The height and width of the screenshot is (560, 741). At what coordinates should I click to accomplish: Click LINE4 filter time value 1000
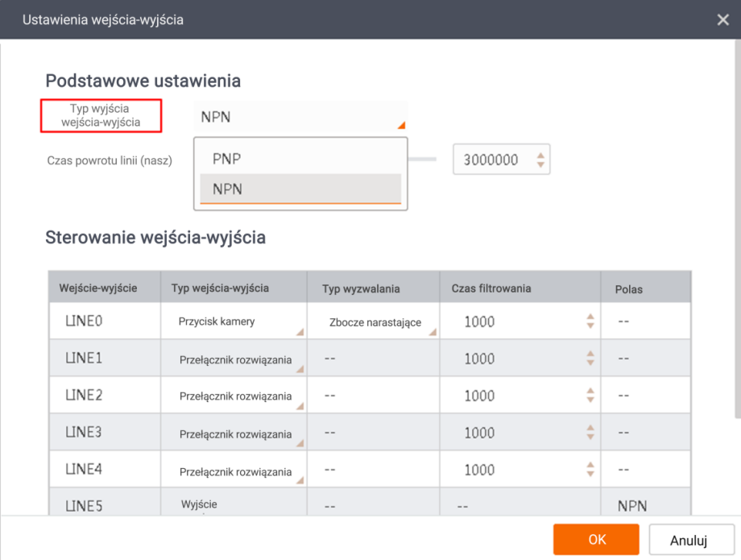coord(479,471)
